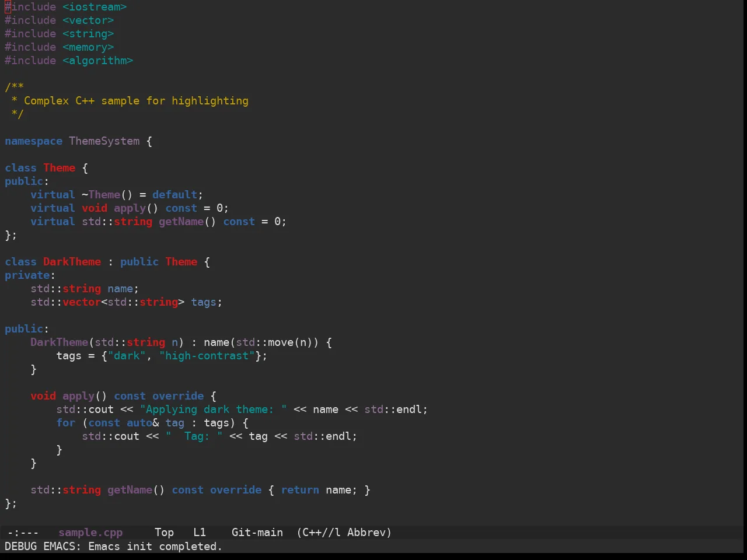The image size is (747, 560).
Task: Click the 'private' access specifier
Action: pyautogui.click(x=27, y=275)
